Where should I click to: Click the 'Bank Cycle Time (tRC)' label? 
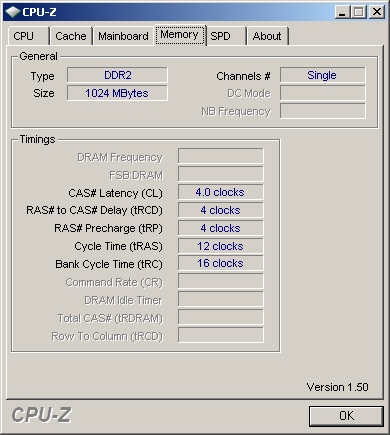[109, 265]
